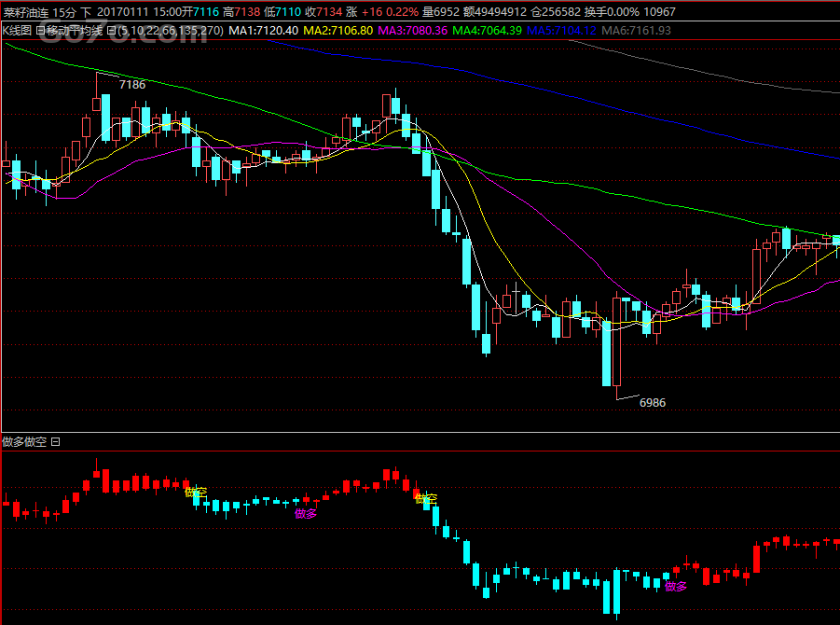Select the magenta MA3:7080.36 legend label
The height and width of the screenshot is (625, 840).
(x=412, y=31)
